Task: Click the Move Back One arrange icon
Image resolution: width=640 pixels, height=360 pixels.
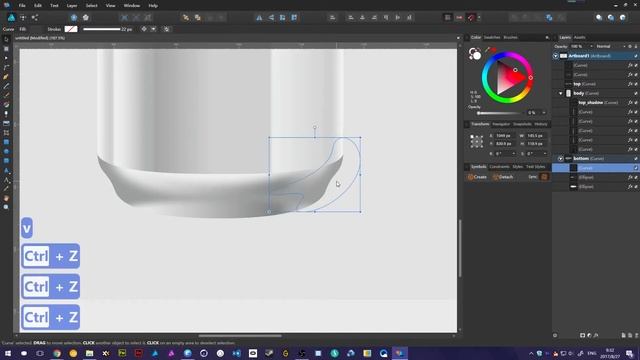Action: click(198, 18)
